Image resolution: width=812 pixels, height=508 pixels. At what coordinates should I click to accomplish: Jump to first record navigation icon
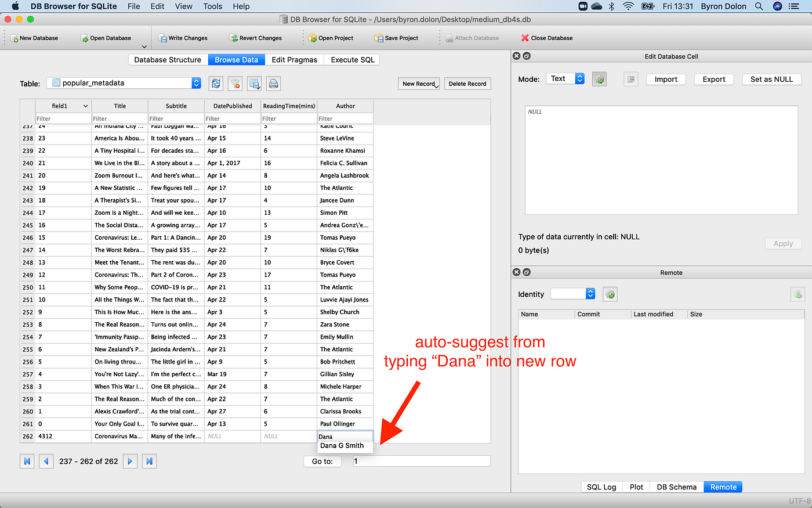(27, 461)
